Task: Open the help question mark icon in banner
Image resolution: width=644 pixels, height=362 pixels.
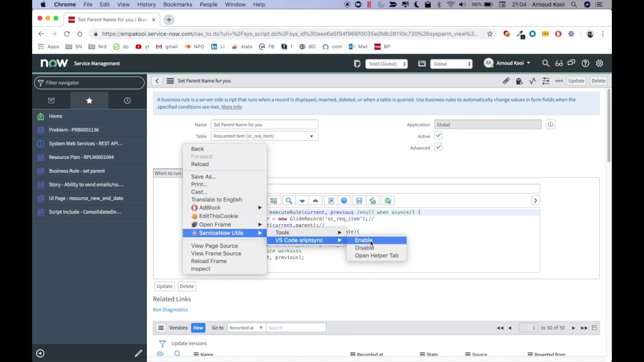Action: pyautogui.click(x=585, y=63)
